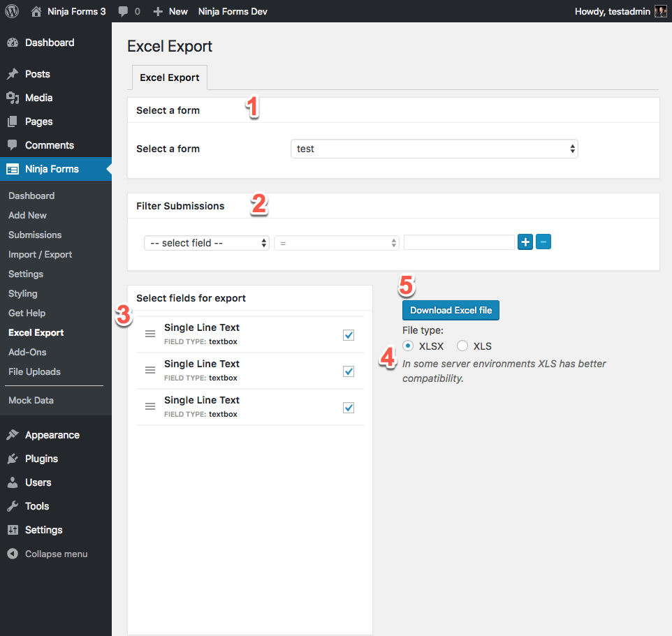
Task: Click the blue minus icon to remove filter
Action: [543, 242]
